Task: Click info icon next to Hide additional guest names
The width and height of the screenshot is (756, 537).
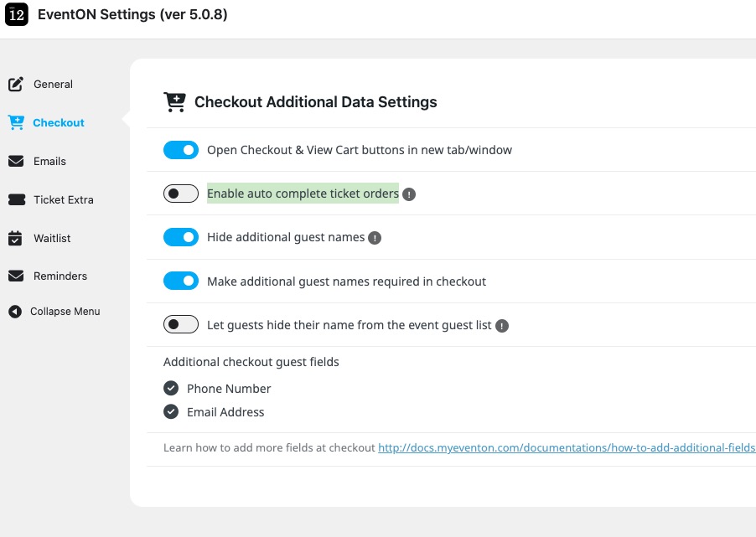Action: coord(375,238)
